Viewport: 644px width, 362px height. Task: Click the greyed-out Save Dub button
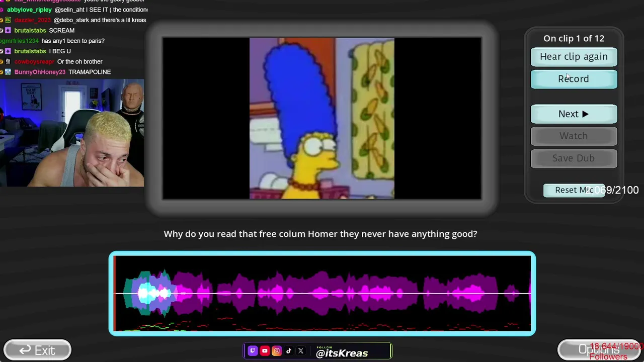pos(574,158)
